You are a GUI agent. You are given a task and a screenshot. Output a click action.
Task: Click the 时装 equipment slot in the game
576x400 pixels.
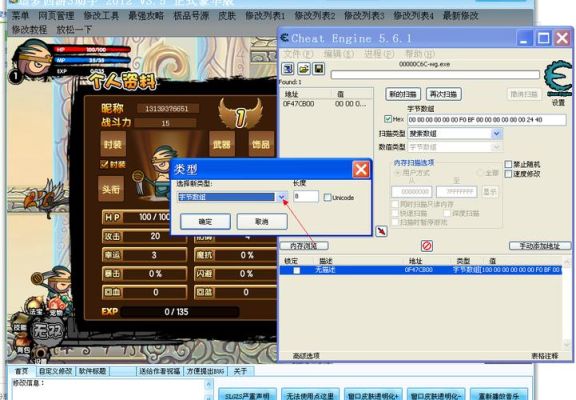click(113, 144)
